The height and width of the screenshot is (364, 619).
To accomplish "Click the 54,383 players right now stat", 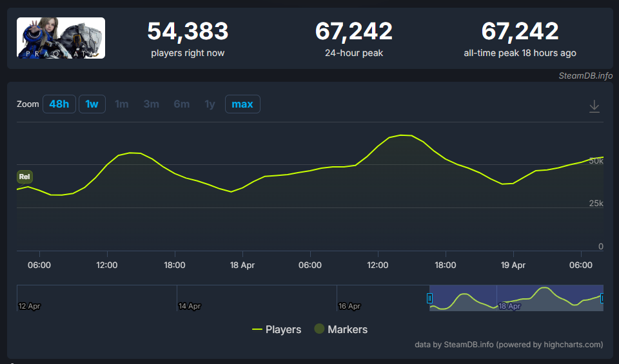I will click(188, 32).
